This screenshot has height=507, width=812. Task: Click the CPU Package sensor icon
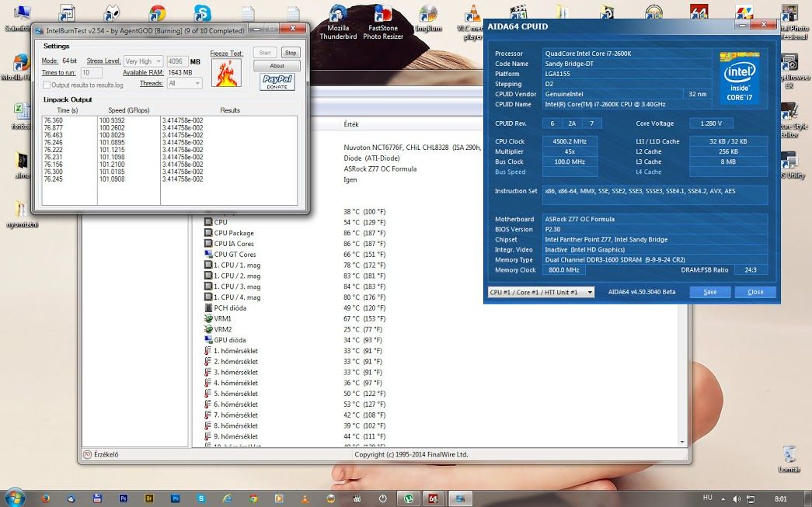(208, 233)
